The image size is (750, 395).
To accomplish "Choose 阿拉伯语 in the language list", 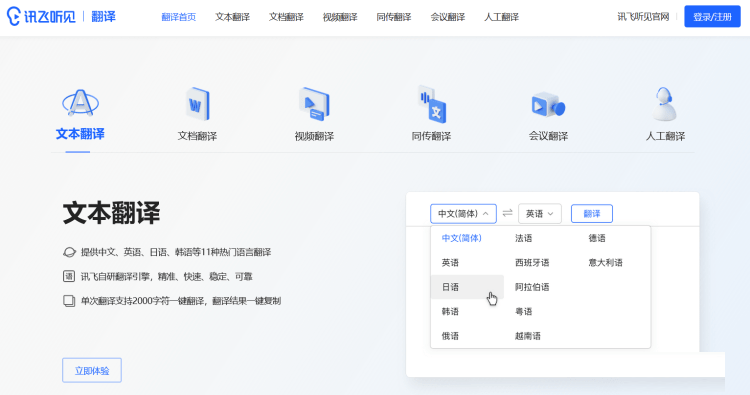I will pos(532,287).
